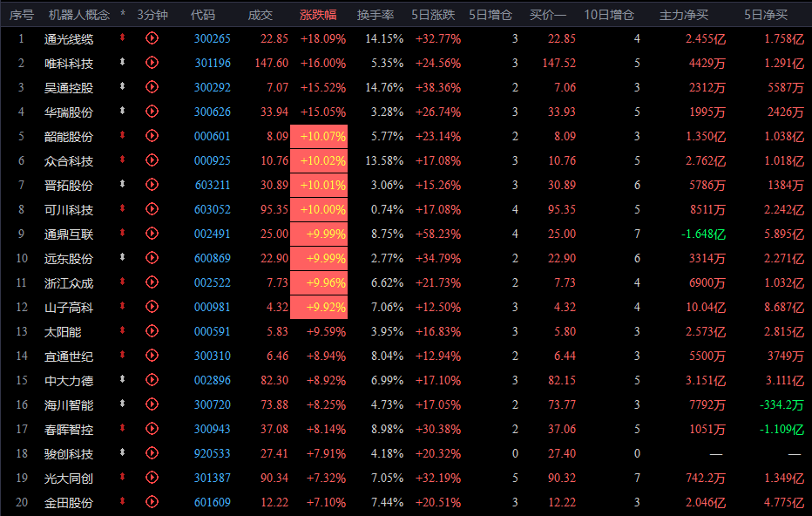Click the green -334.2万 value
The image size is (812, 516).
point(782,404)
